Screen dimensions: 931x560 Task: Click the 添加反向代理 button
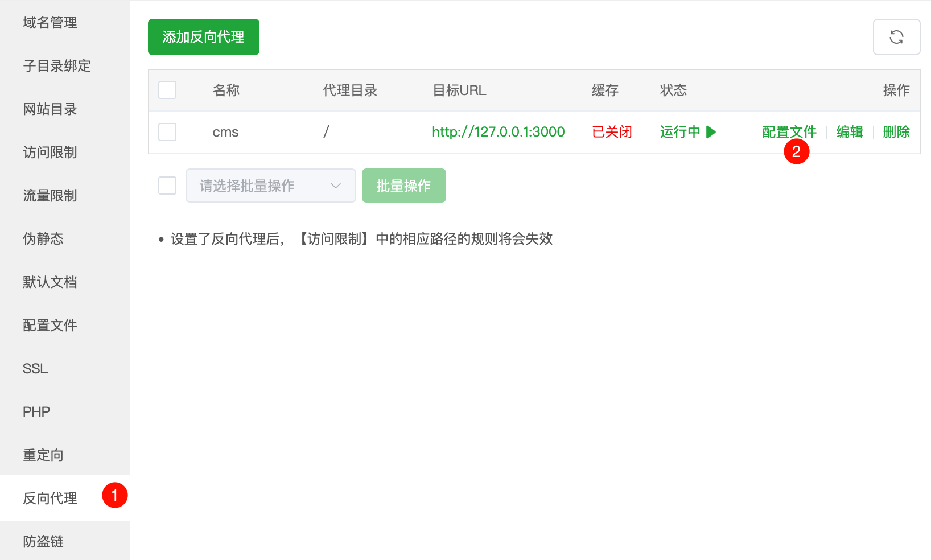(203, 36)
